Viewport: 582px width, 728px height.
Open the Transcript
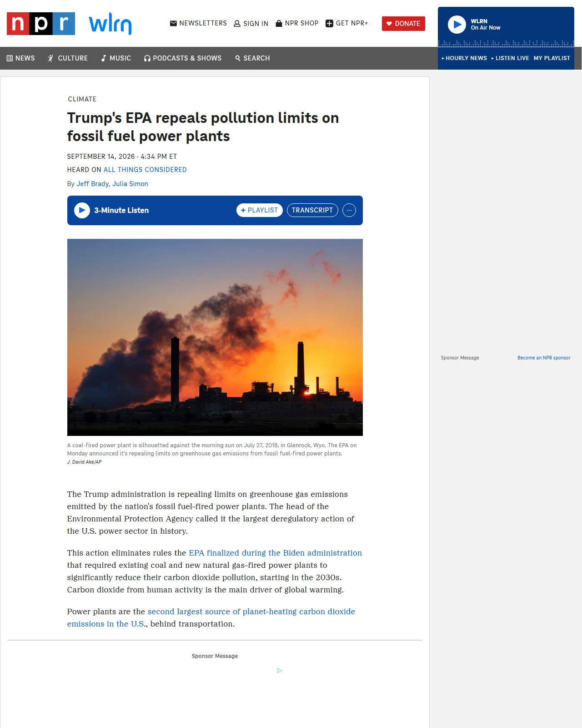(x=312, y=210)
